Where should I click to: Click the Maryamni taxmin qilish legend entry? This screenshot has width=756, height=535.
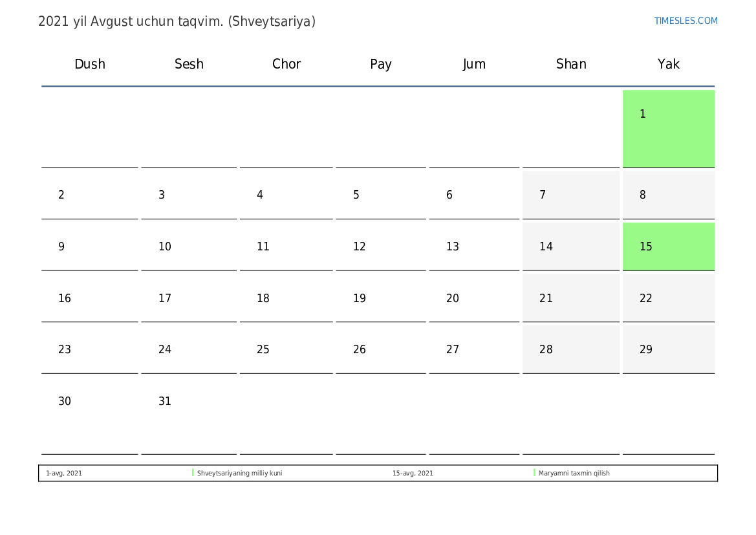tap(574, 474)
